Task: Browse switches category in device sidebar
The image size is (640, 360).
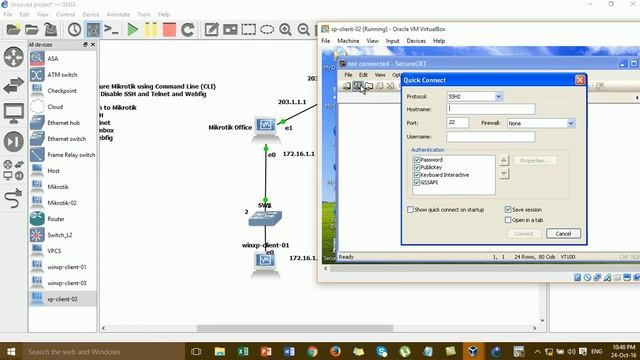Action: [x=13, y=85]
